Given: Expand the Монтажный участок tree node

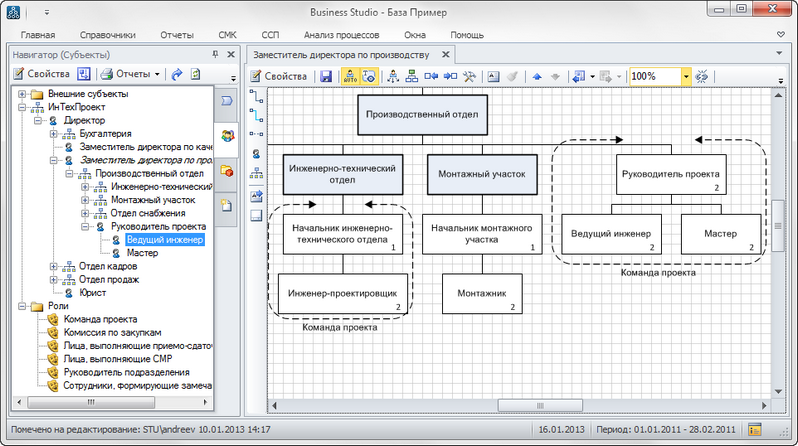Looking at the screenshot, I should [x=85, y=200].
